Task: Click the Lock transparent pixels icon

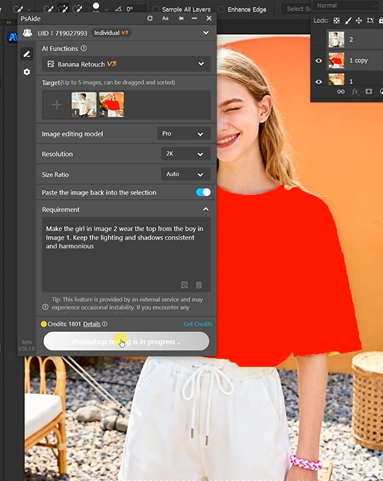Action: coord(337,21)
